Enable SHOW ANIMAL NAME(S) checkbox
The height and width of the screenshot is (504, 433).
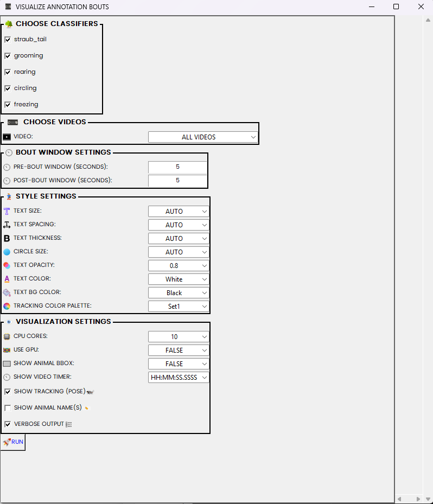[8, 408]
